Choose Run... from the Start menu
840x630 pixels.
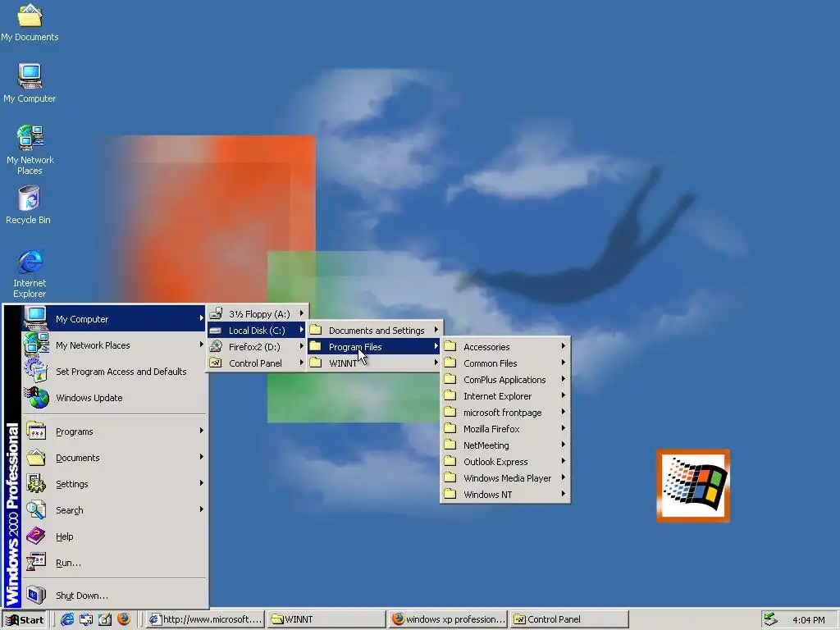(114, 563)
